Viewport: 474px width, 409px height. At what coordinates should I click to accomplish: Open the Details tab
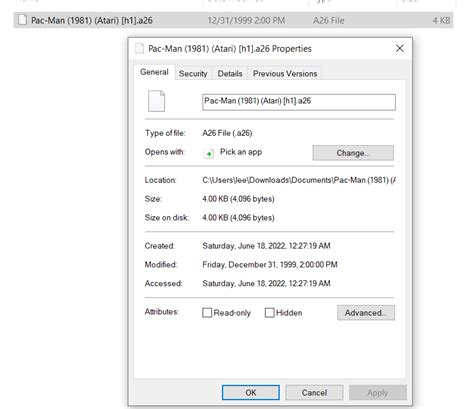coord(230,74)
